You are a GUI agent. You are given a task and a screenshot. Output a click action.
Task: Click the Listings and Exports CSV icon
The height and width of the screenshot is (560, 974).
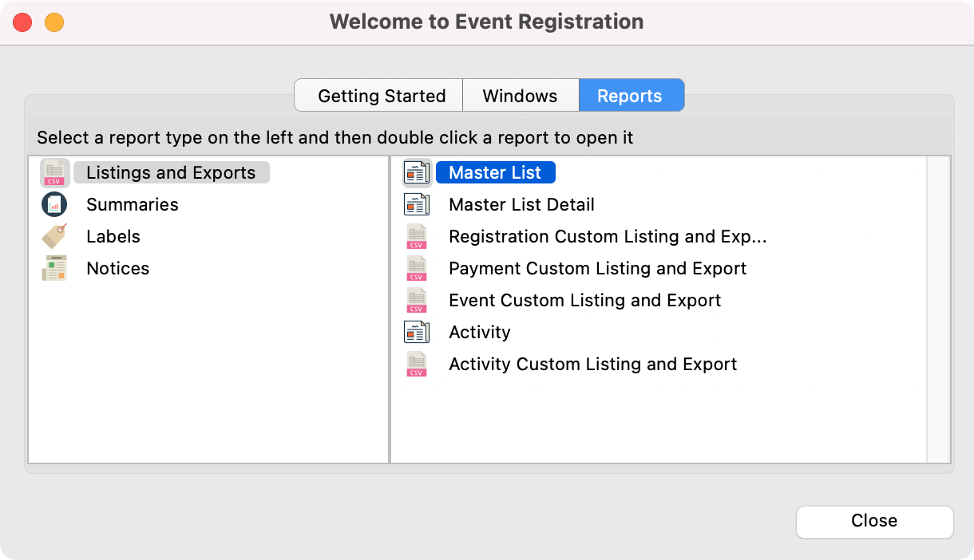point(54,173)
